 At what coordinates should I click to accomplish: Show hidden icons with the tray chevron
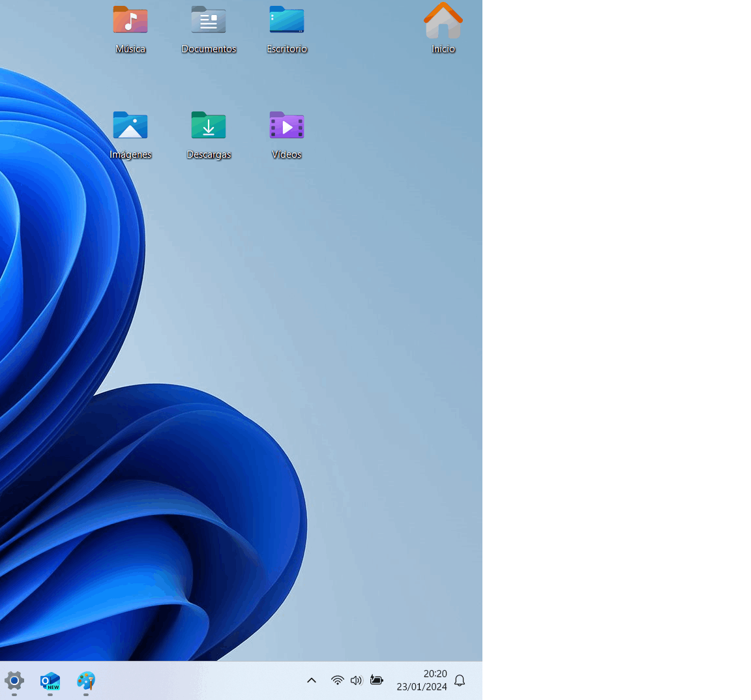(x=312, y=680)
